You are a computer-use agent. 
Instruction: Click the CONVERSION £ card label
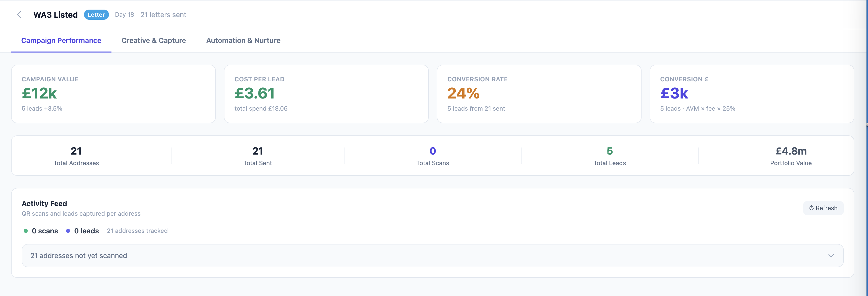click(x=684, y=79)
